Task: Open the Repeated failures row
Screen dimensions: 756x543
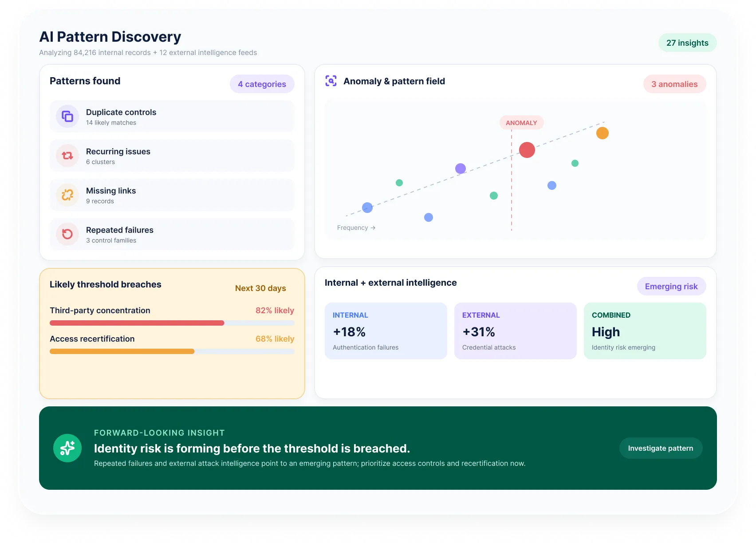Action: coord(172,234)
